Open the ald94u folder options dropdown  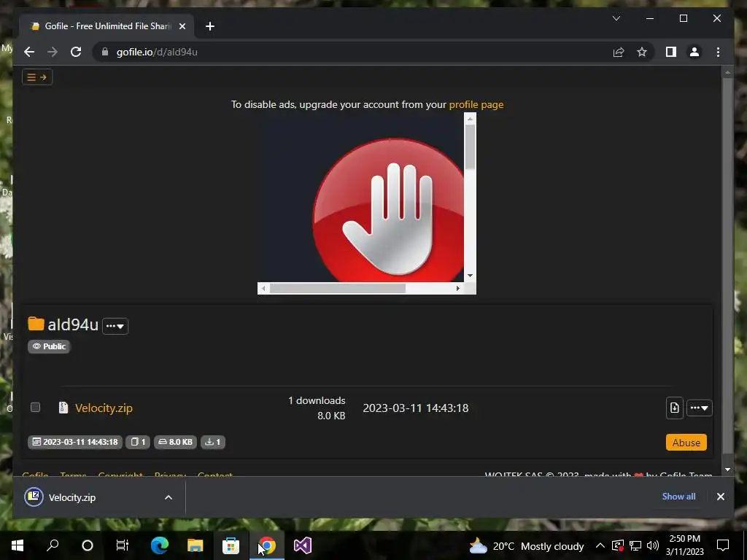115,326
